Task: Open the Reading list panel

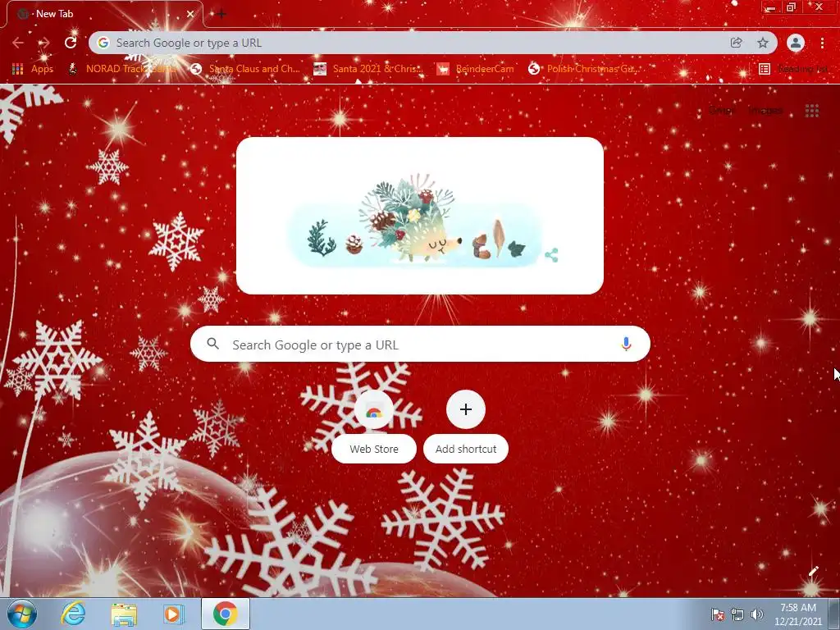Action: (x=793, y=69)
